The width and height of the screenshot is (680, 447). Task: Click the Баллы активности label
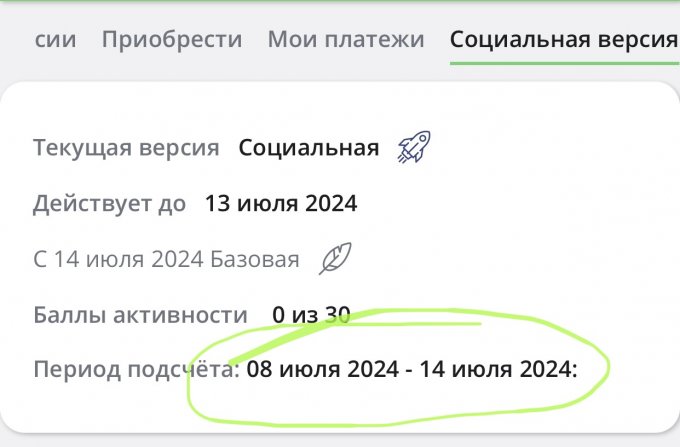click(140, 315)
